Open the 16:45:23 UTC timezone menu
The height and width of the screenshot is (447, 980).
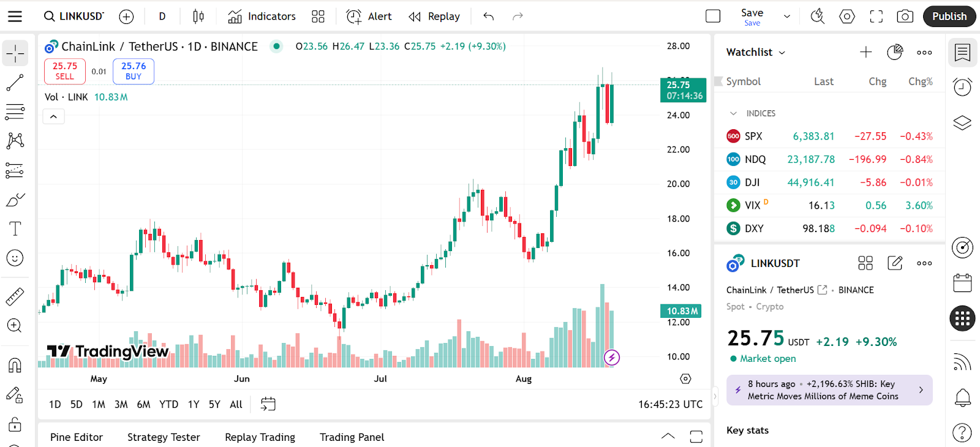point(671,404)
